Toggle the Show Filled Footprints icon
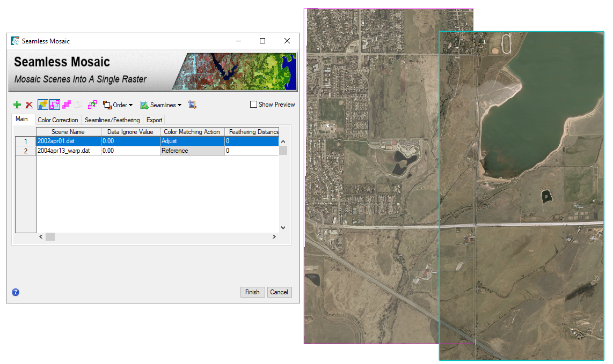 pos(43,105)
